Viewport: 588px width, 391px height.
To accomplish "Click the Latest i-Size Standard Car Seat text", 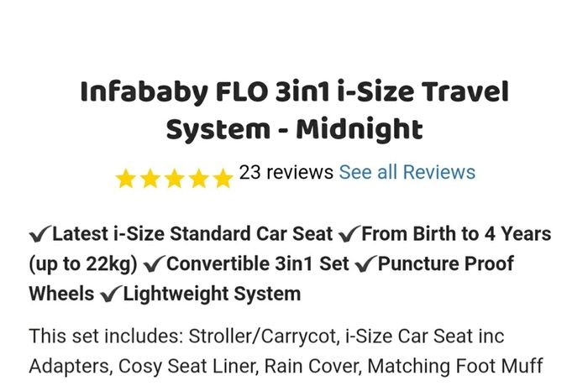I will [x=192, y=234].
